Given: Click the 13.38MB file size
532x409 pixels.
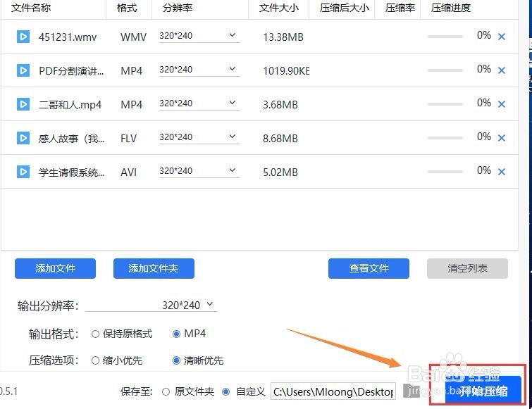Looking at the screenshot, I should [283, 37].
